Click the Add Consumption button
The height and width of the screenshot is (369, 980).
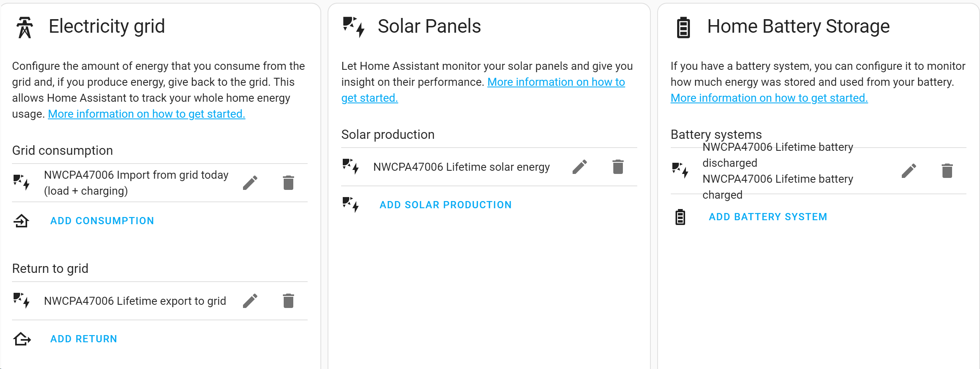click(102, 221)
